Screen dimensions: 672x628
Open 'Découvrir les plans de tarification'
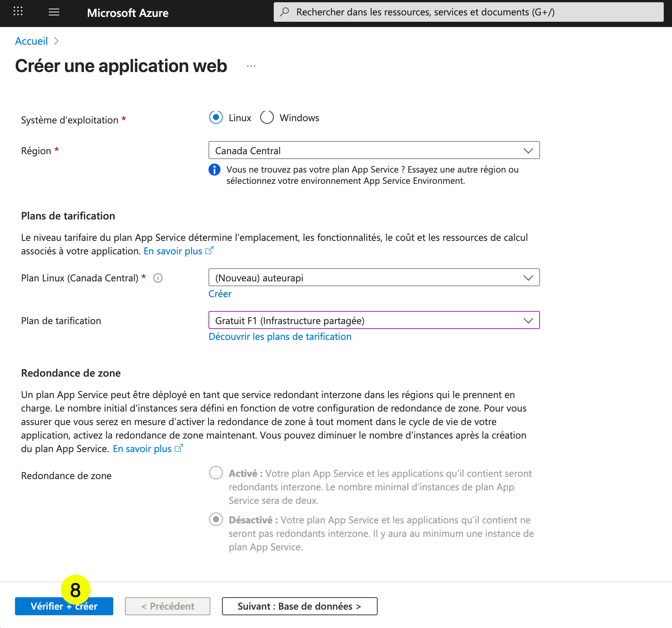(280, 336)
